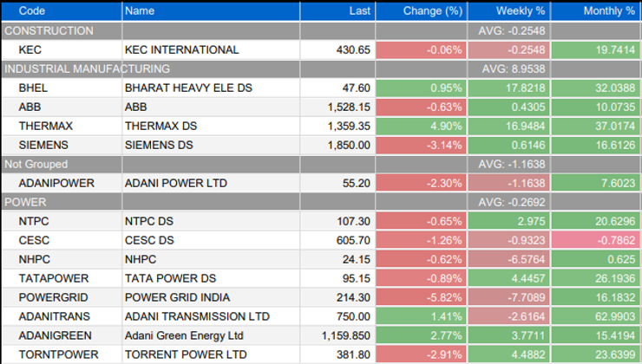Image resolution: width=642 pixels, height=364 pixels.
Task: Select the ADANITRANS code cell
Action: tap(62, 316)
